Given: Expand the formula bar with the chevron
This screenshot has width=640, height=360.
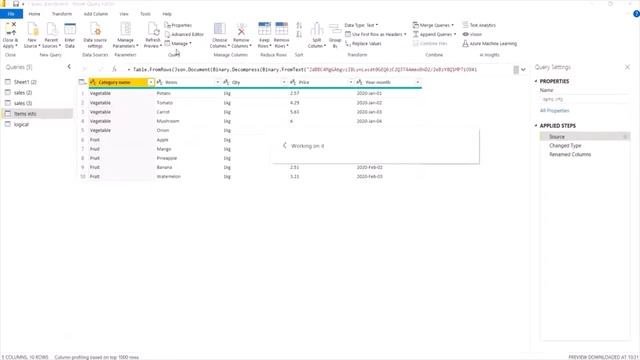Looking at the screenshot, I should click(523, 70).
